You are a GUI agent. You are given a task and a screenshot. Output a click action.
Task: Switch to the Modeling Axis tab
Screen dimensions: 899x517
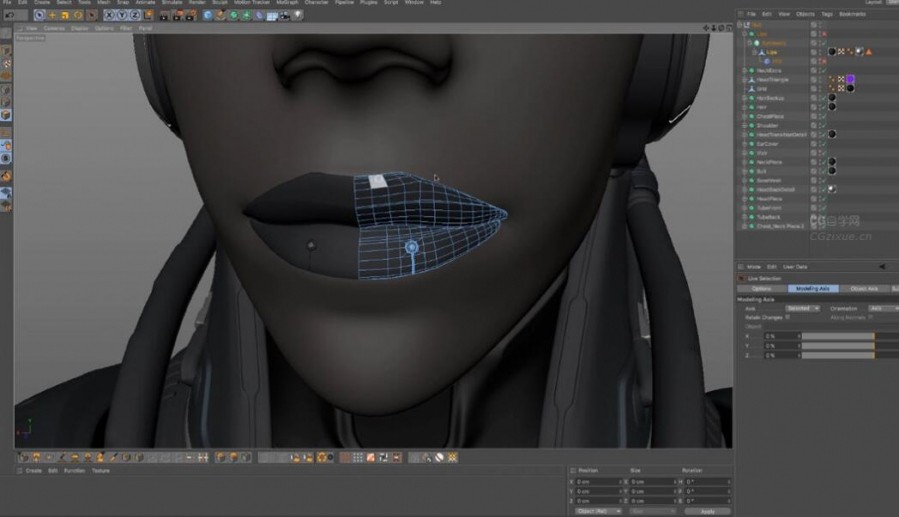coord(813,288)
